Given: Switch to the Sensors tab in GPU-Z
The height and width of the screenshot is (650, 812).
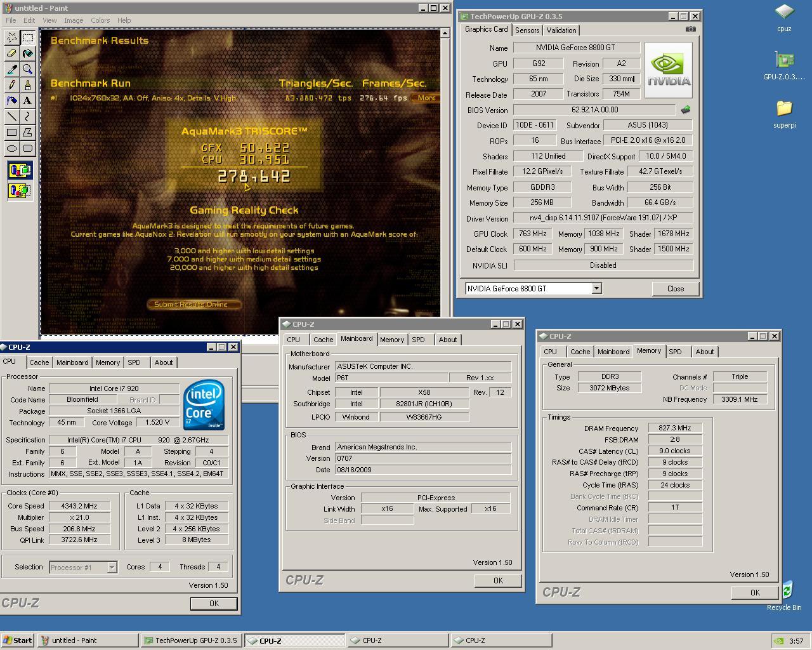Looking at the screenshot, I should 527,30.
